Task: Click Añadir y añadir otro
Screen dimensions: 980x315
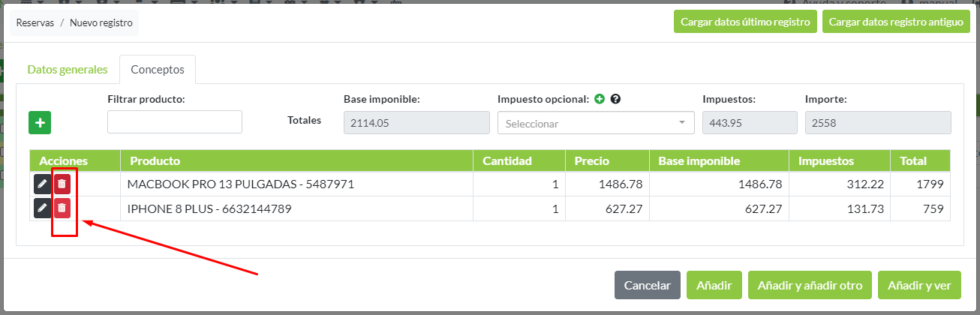Action: (x=810, y=286)
